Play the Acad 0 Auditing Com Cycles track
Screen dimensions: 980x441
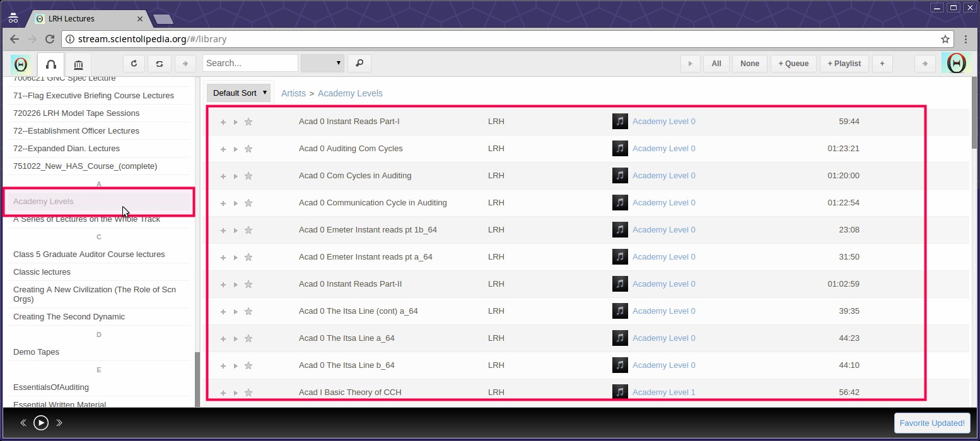pyautogui.click(x=236, y=149)
